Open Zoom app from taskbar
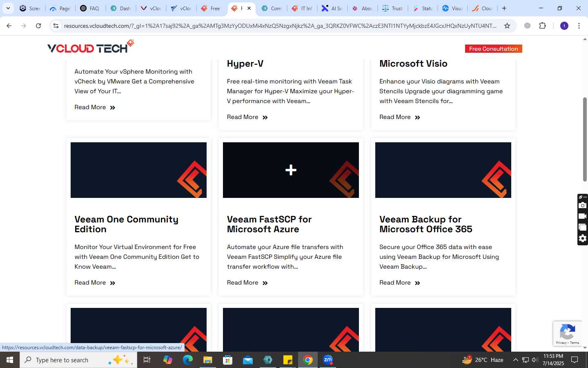The height and width of the screenshot is (368, 588). (328, 360)
